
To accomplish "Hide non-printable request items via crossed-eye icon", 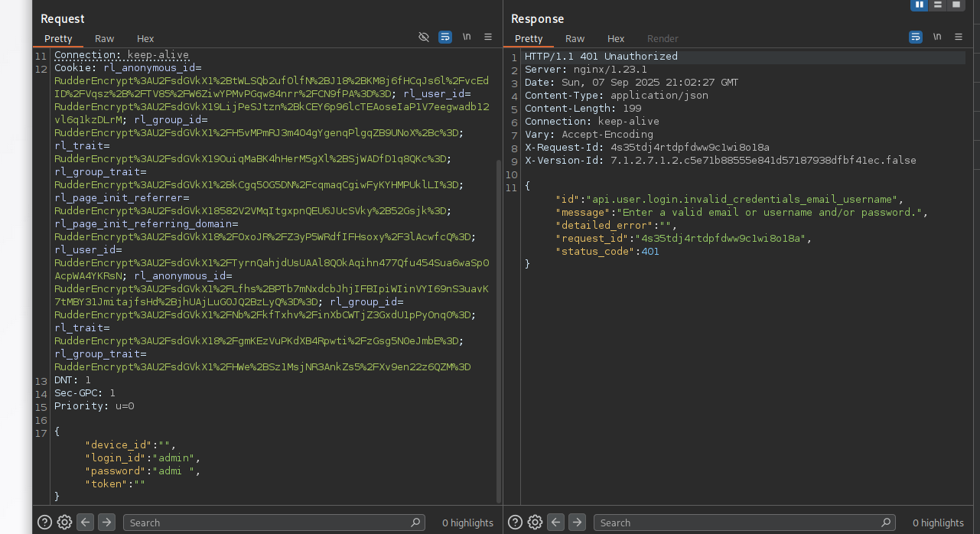I will (x=424, y=37).
